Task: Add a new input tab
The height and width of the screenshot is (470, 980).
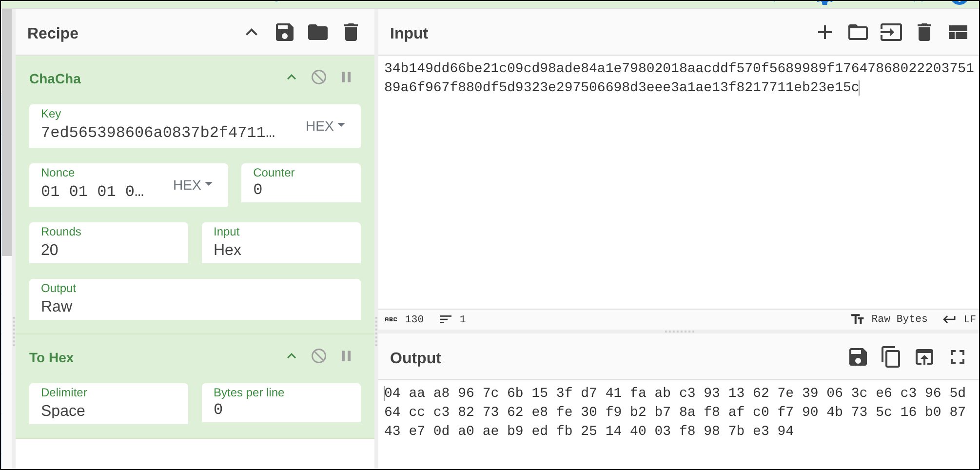Action: pos(824,33)
